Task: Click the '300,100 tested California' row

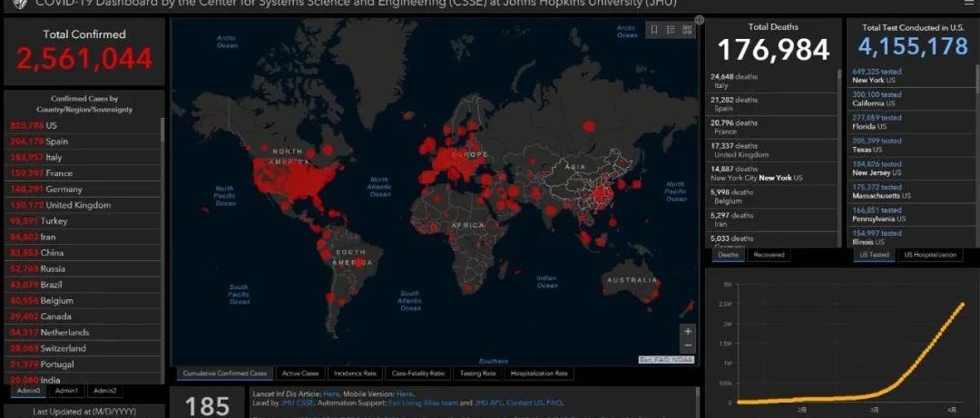Action: pos(909,100)
